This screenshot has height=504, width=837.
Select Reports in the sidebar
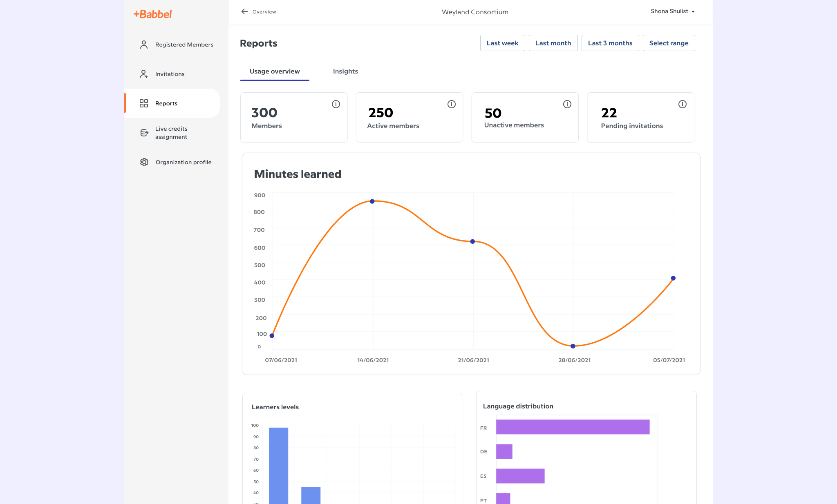click(x=172, y=103)
